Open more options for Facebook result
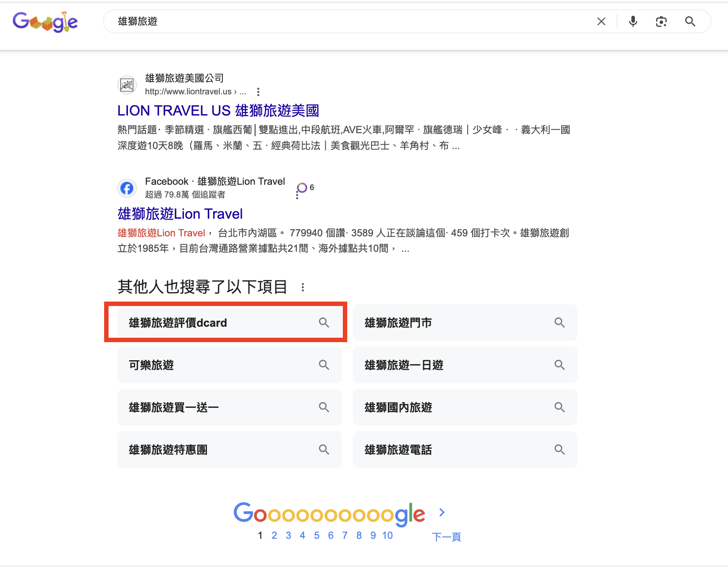The image size is (728, 567). pos(297,195)
